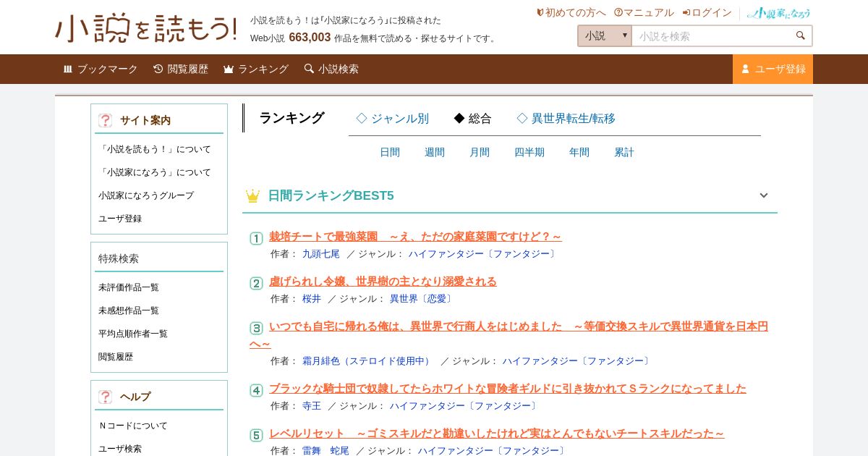Select the 月間 period tab
The height and width of the screenshot is (456, 868).
click(480, 153)
